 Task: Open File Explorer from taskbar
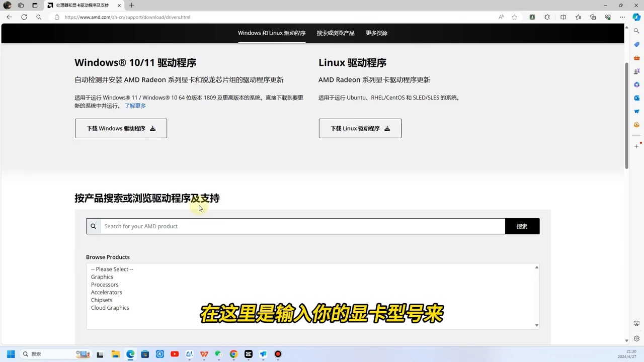[x=115, y=354]
